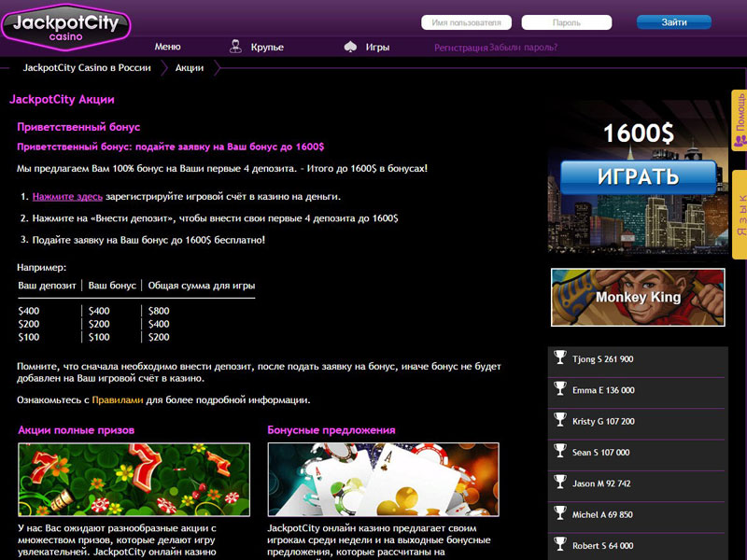Click the Акции полные призов heading

(x=77, y=430)
